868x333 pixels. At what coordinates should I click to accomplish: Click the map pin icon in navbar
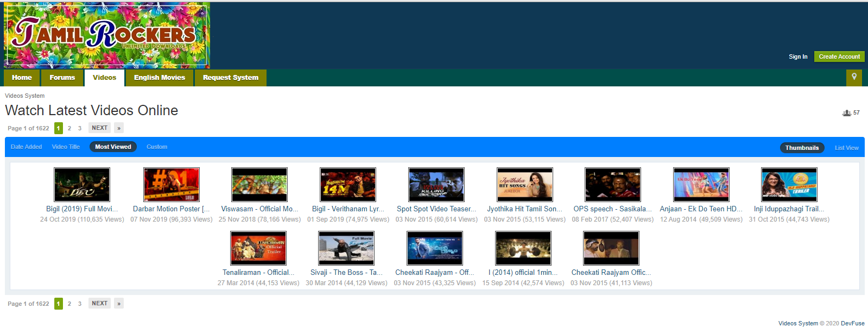click(x=854, y=77)
